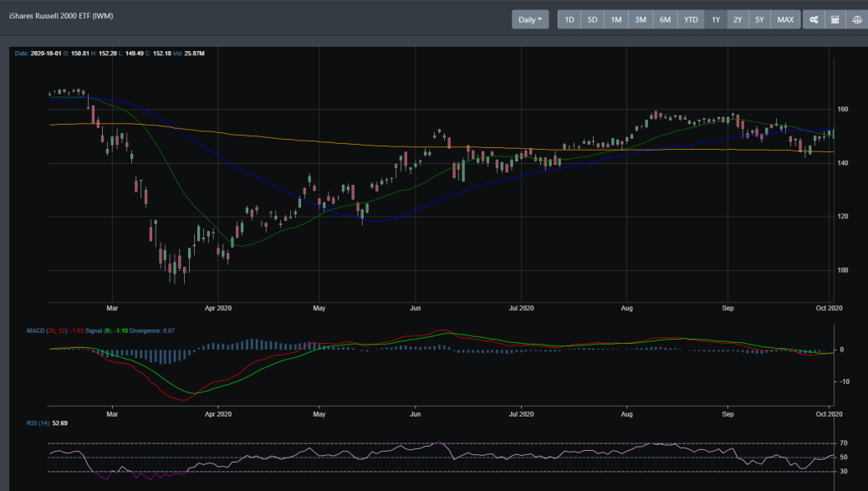Image resolution: width=868 pixels, height=491 pixels.
Task: Click the 160 price axis label
Action: pos(843,109)
